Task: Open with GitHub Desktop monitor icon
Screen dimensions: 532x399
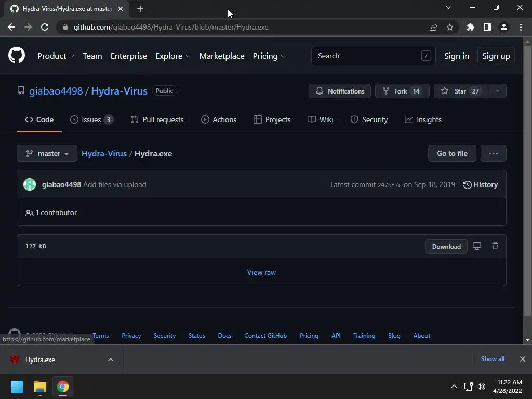Action: 477,246
